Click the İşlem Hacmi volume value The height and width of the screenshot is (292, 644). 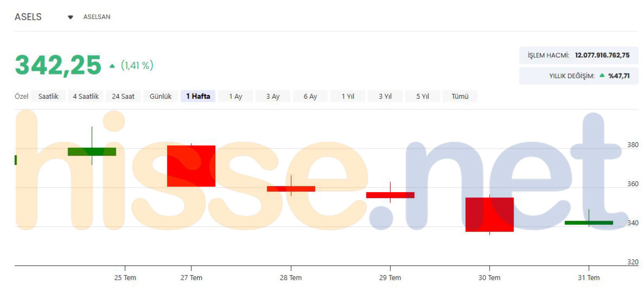coord(602,55)
